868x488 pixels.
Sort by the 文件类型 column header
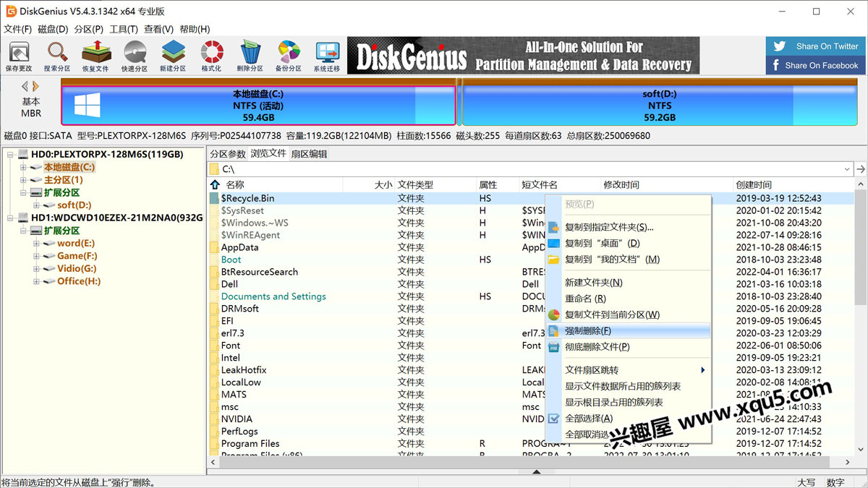415,185
